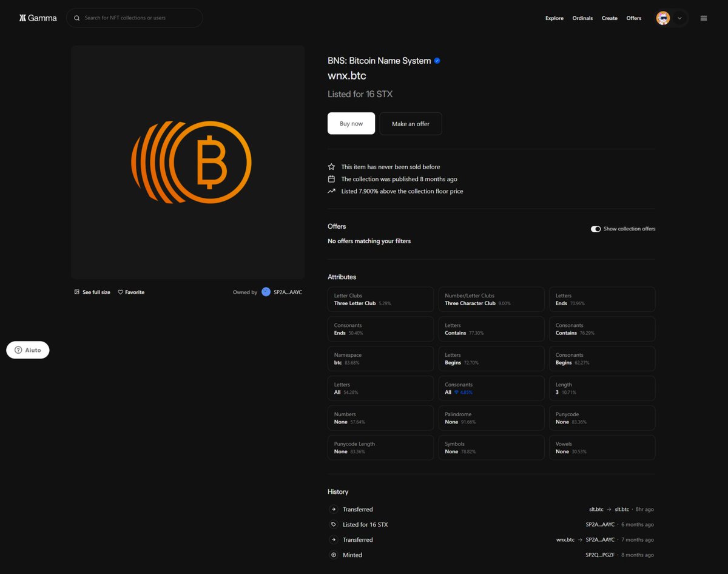The width and height of the screenshot is (728, 574).
Task: Open the hamburger menu icon
Action: click(704, 18)
